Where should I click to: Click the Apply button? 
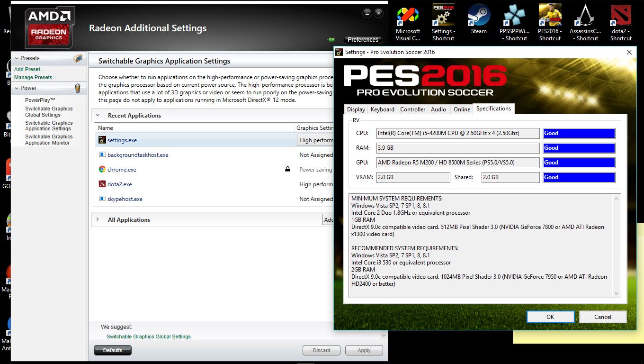pyautogui.click(x=364, y=350)
